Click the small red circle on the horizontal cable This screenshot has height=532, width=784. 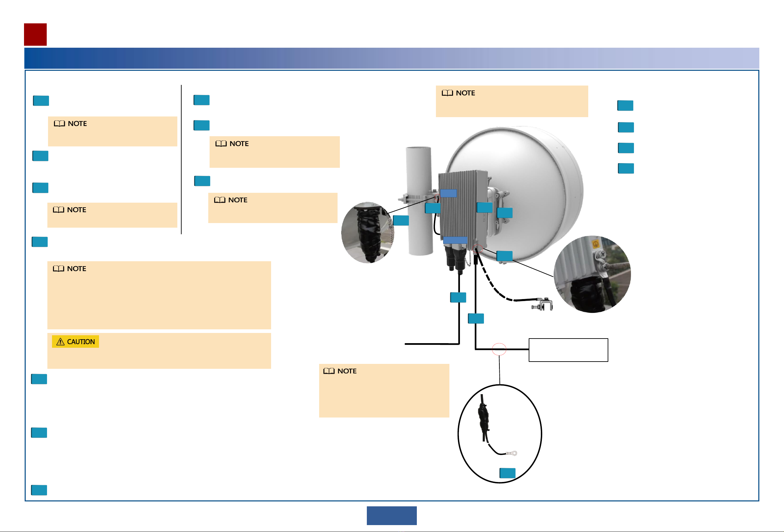coord(499,349)
